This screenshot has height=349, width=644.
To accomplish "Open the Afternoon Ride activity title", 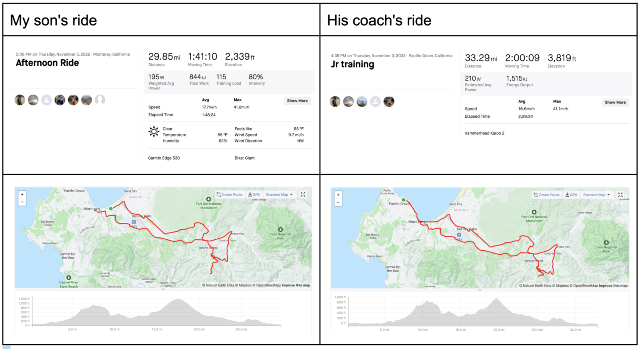I will 47,62.
